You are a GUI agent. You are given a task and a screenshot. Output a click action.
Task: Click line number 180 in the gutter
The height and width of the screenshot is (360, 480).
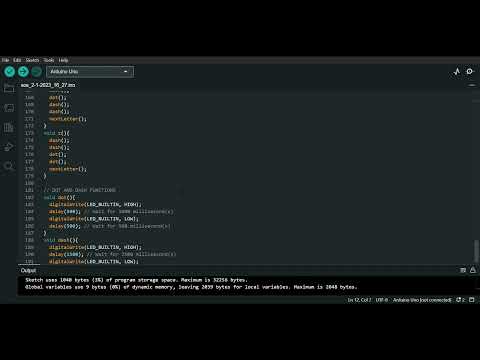[29, 183]
